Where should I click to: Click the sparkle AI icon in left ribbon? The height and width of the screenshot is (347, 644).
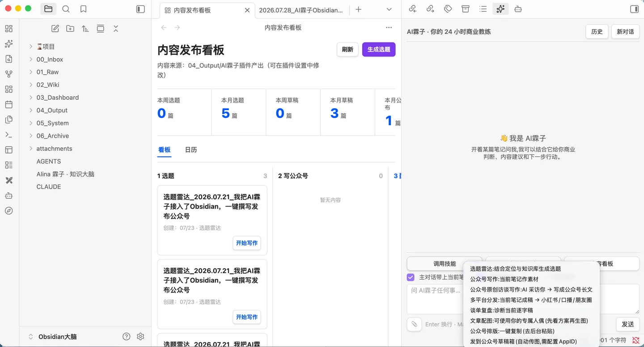8,44
